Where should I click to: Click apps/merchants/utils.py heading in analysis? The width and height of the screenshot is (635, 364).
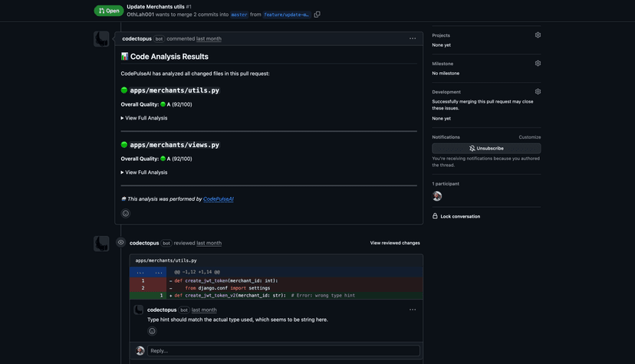(175, 90)
